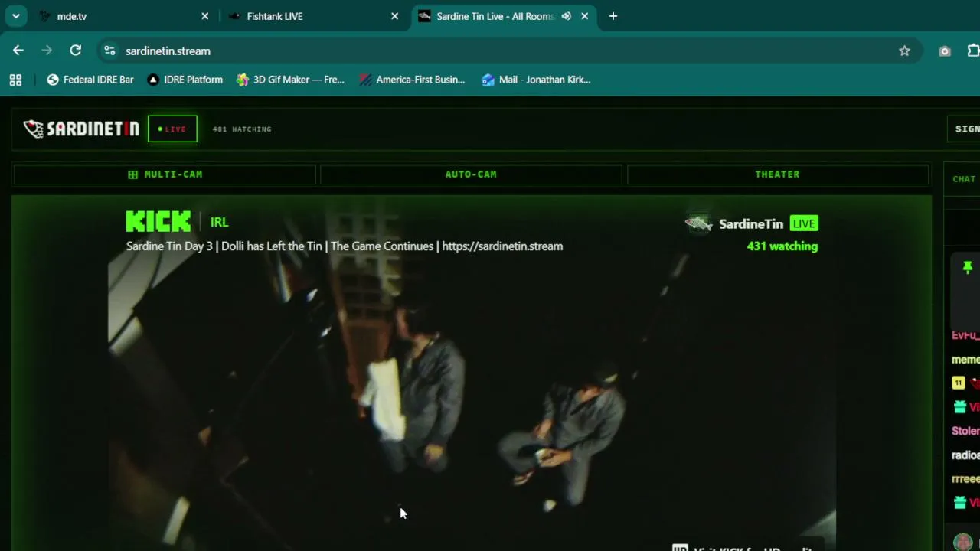Click the IRL category label

[x=219, y=222]
